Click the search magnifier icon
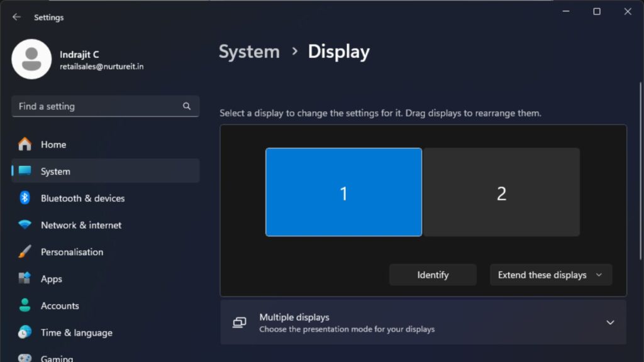The width and height of the screenshot is (644, 362). coord(187,106)
